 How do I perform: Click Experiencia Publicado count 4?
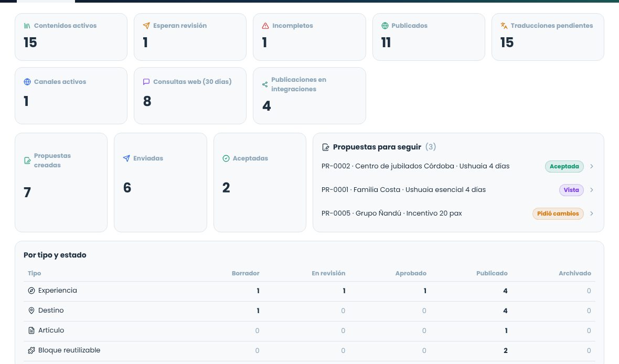[x=505, y=291]
